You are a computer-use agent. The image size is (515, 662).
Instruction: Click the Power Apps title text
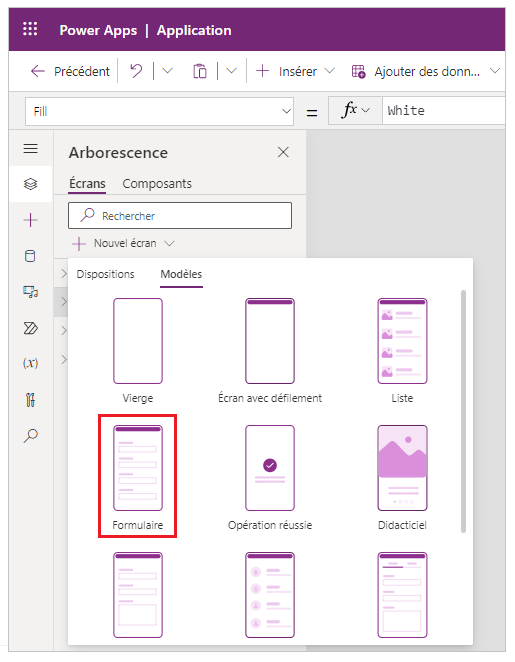pos(98,30)
